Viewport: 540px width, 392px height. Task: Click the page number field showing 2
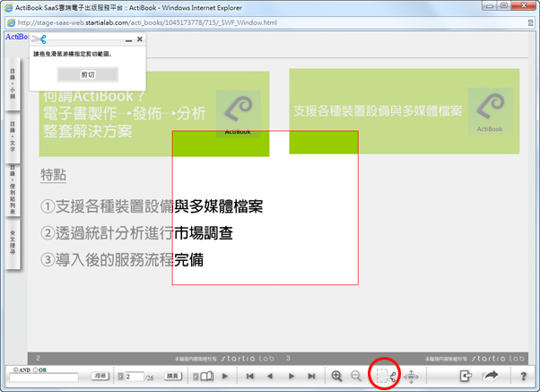click(134, 377)
